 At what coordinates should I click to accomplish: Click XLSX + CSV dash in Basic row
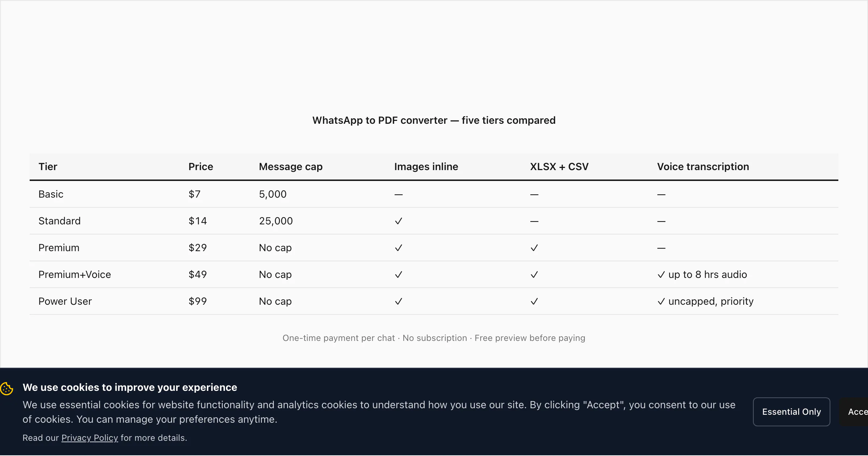pos(534,195)
